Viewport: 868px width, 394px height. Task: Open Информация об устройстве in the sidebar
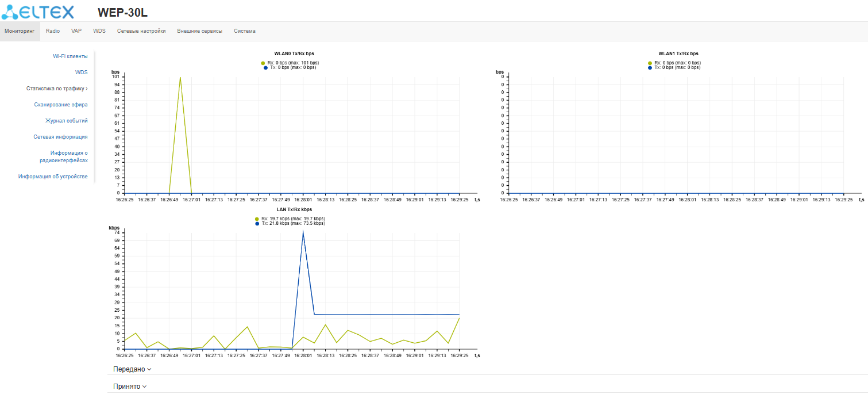[53, 177]
